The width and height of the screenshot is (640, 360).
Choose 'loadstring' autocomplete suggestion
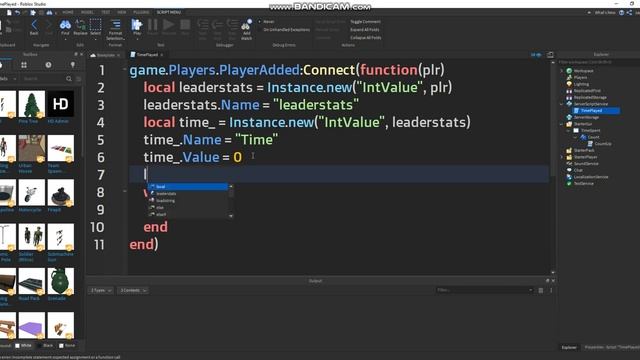188,200
